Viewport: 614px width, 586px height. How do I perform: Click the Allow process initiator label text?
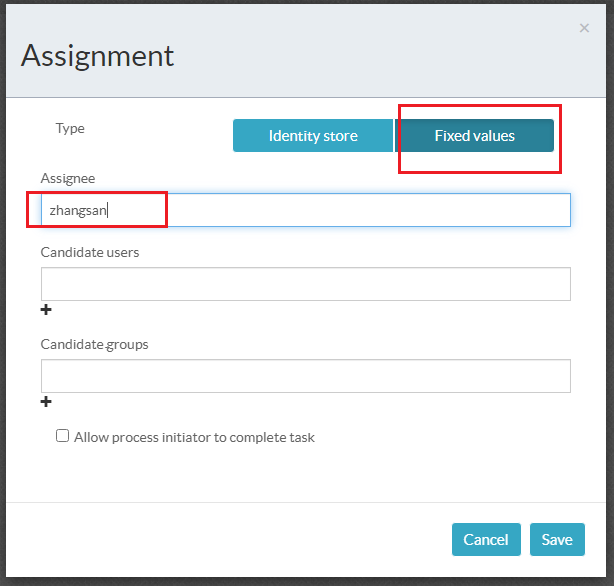194,437
